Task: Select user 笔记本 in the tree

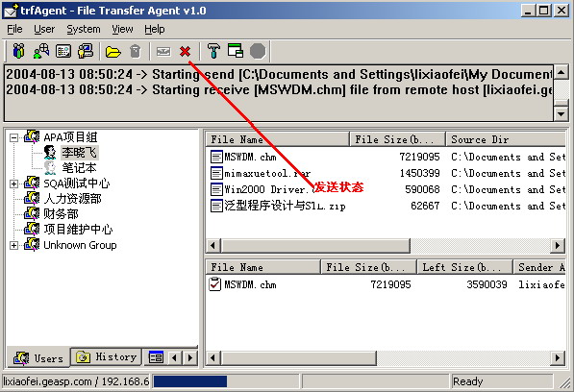Action: (x=79, y=168)
